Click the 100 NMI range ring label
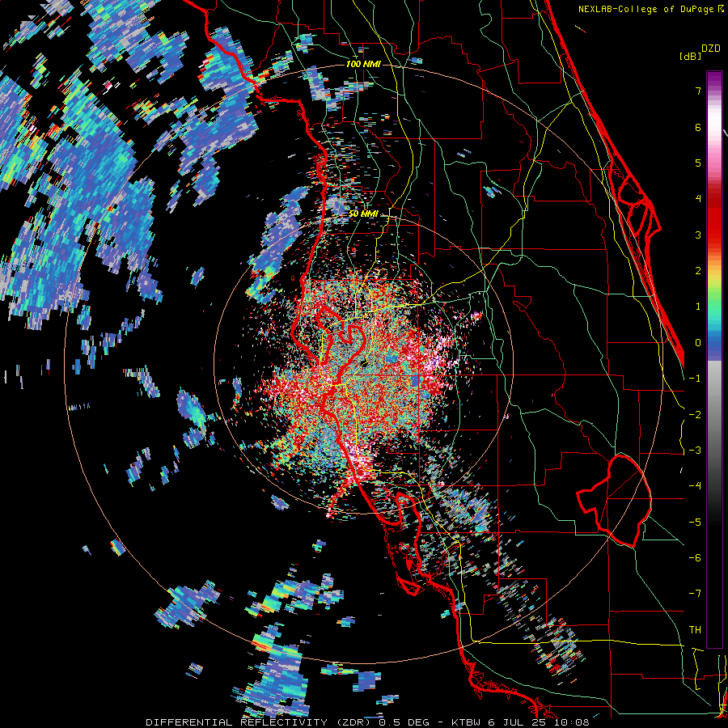 click(363, 64)
